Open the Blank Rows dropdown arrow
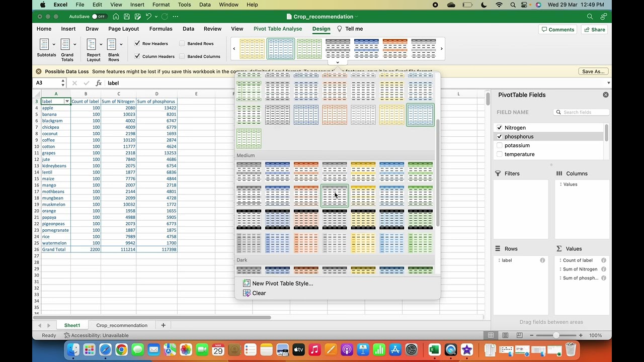 pyautogui.click(x=121, y=44)
